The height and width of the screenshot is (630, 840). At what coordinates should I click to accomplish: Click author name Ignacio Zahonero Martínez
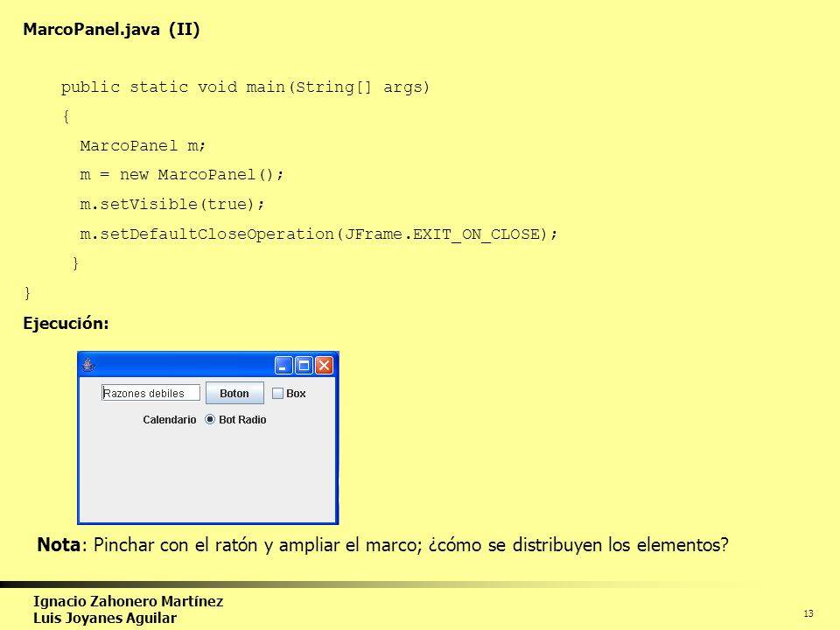click(128, 601)
